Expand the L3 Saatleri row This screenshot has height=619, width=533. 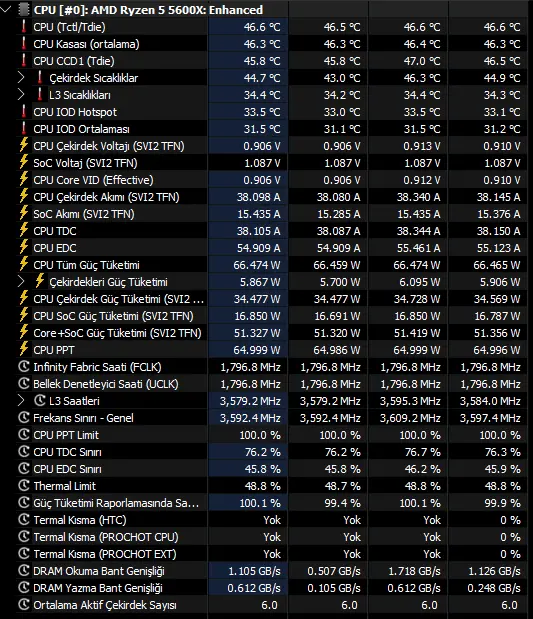21,401
